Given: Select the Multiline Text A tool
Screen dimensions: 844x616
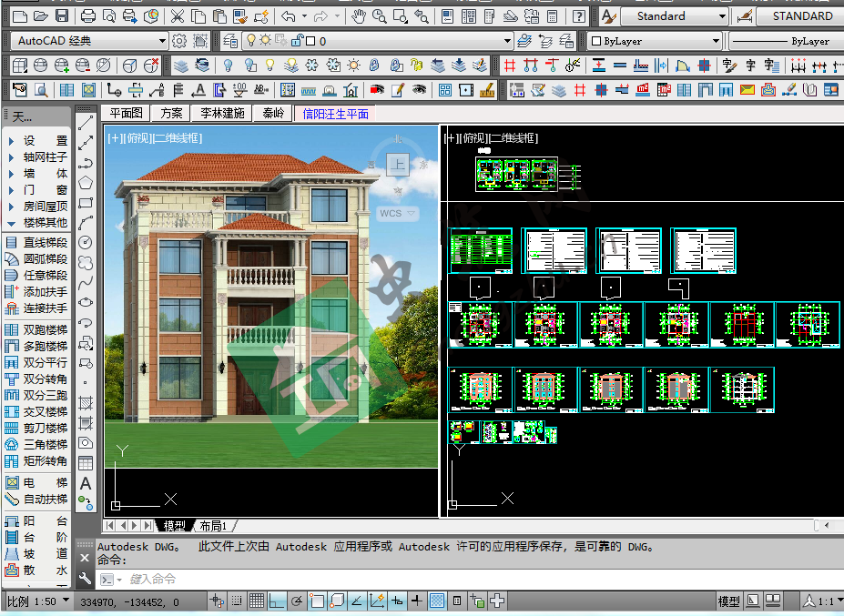Looking at the screenshot, I should point(86,483).
